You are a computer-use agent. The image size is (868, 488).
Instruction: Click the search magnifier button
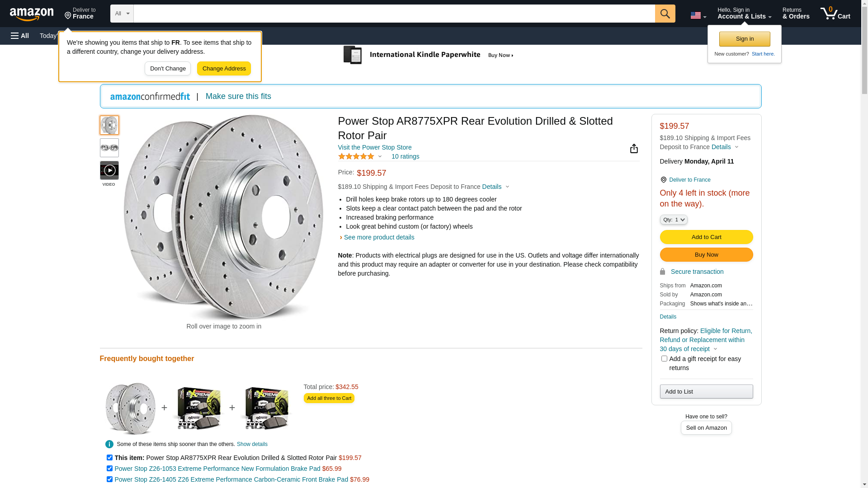(x=665, y=14)
